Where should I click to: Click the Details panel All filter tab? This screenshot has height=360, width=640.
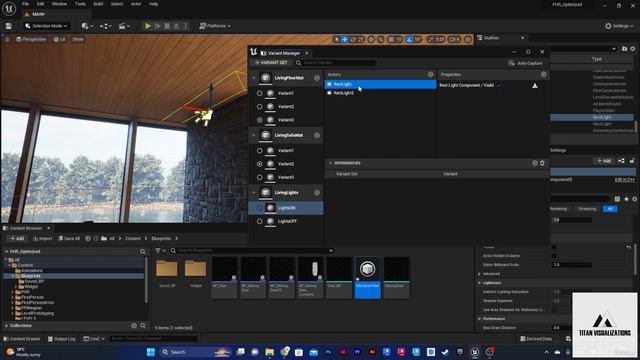pyautogui.click(x=610, y=209)
